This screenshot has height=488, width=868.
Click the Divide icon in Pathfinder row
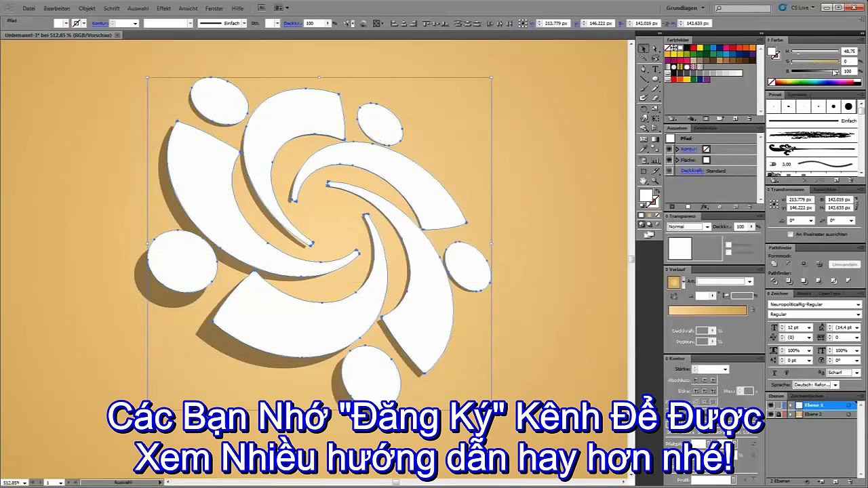pyautogui.click(x=774, y=281)
